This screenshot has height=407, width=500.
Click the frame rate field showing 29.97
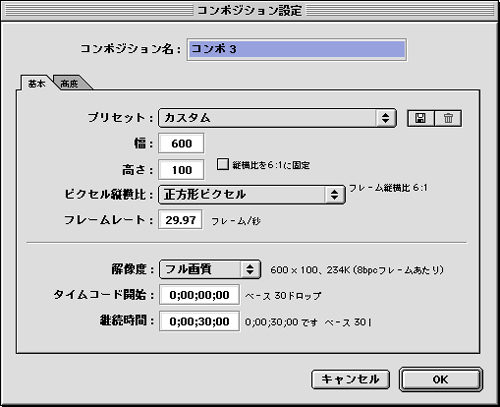180,220
